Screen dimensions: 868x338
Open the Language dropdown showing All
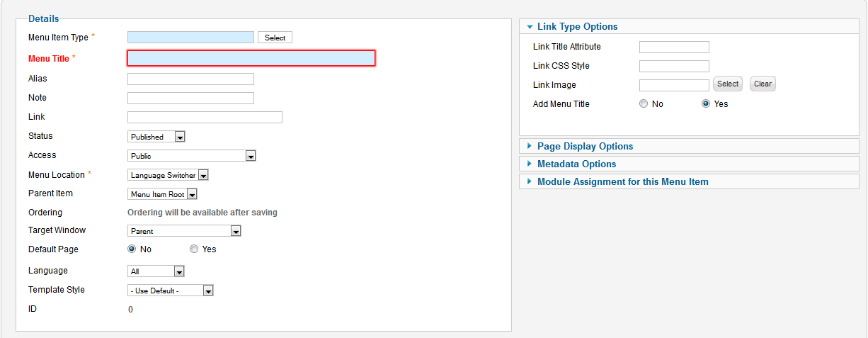(x=156, y=271)
